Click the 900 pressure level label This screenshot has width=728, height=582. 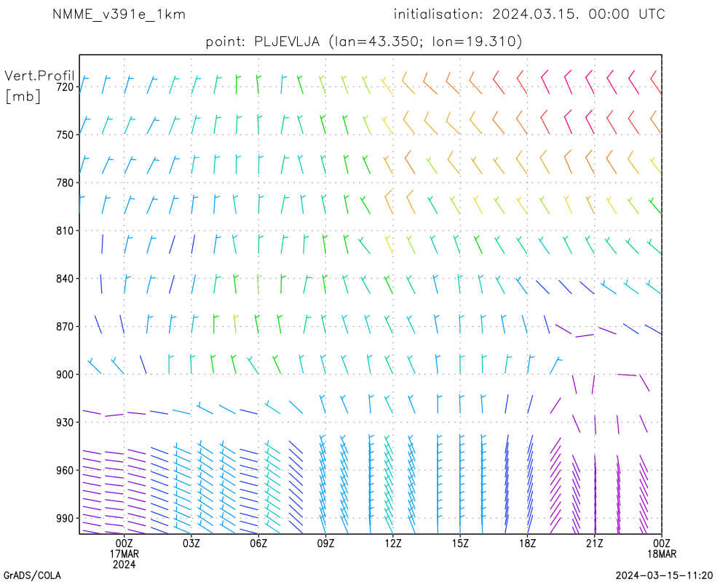point(65,375)
